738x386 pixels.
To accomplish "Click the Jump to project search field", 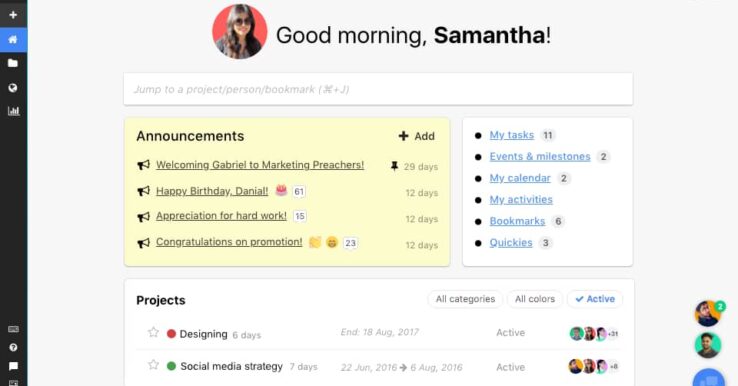I will 378,89.
